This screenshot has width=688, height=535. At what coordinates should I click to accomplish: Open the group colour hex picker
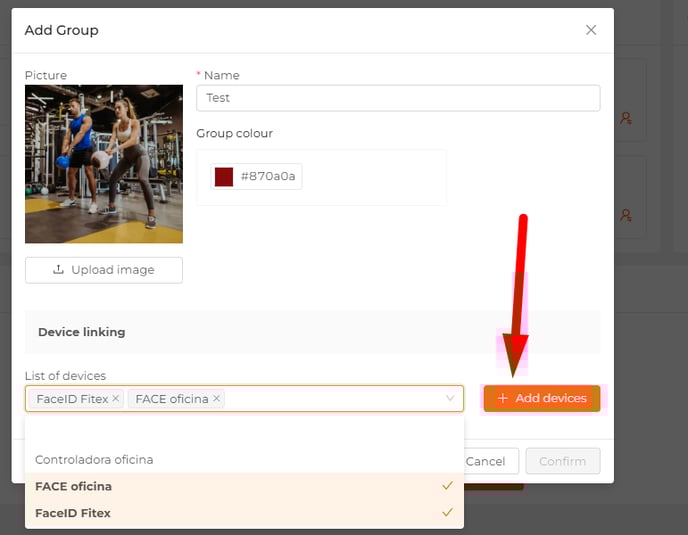coord(256,176)
